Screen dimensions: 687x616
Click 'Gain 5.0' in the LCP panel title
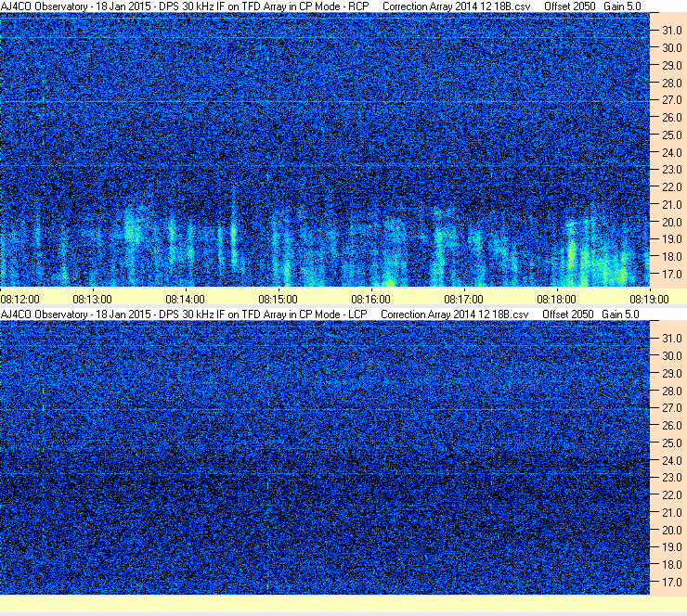[x=620, y=314]
